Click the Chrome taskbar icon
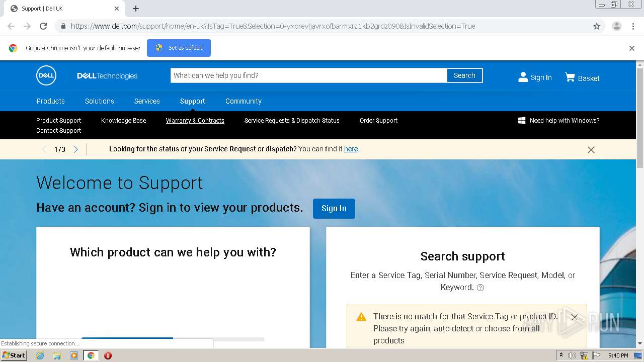Screen dimensions: 644x362 point(91,355)
